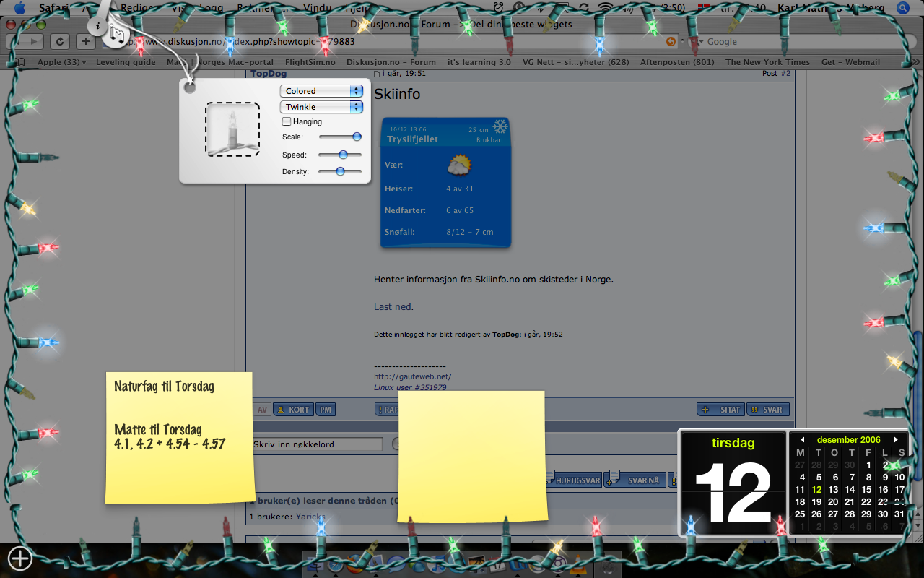The height and width of the screenshot is (578, 924).
Task: Open Karl Mathias Moberg user menu
Action: [831, 8]
